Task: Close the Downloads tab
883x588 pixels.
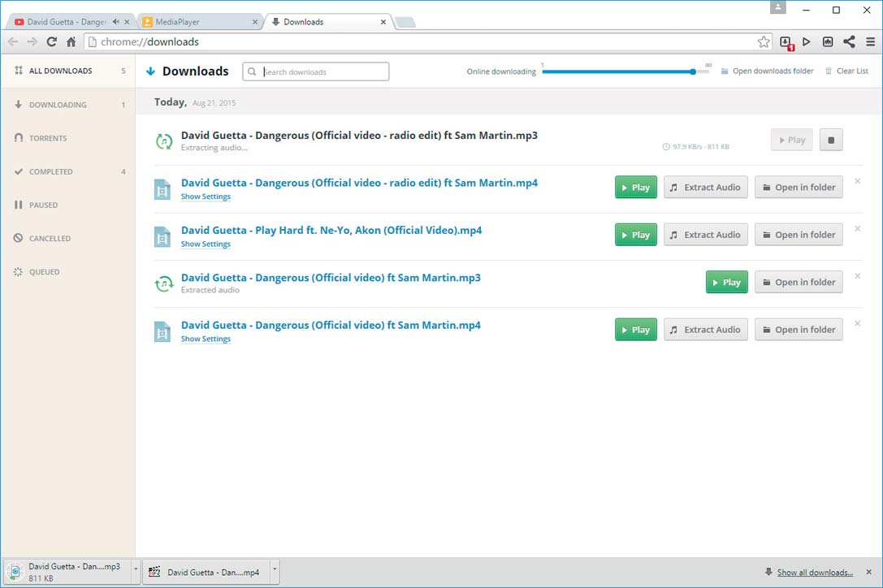Action: coord(383,22)
